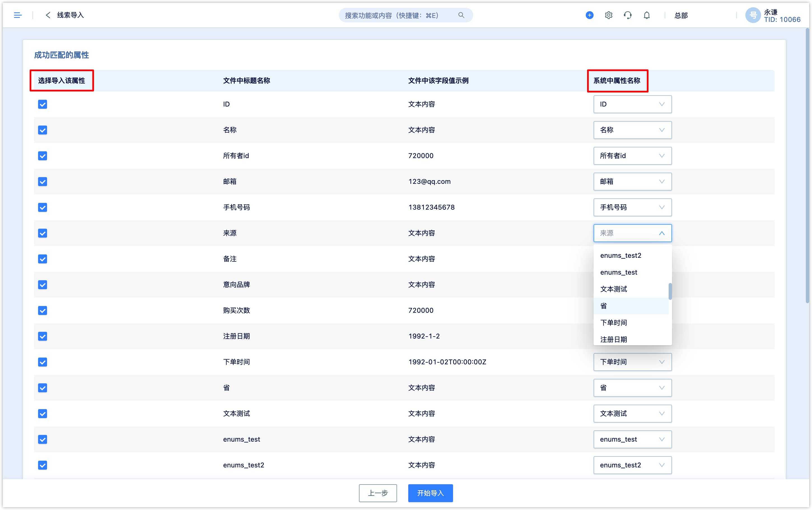
Task: Click the 1992-1-2 sample value
Action: [x=424, y=336]
